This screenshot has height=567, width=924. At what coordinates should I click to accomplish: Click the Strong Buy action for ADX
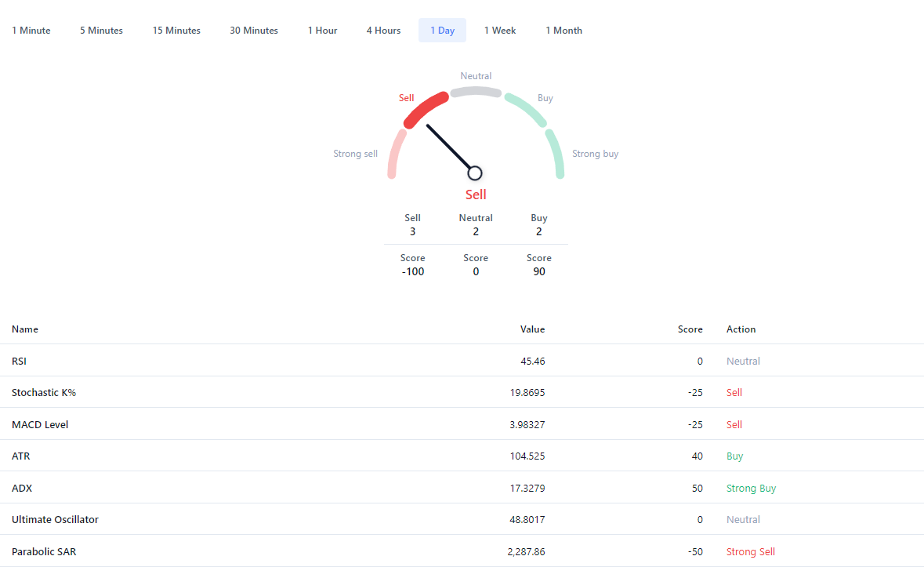(751, 488)
